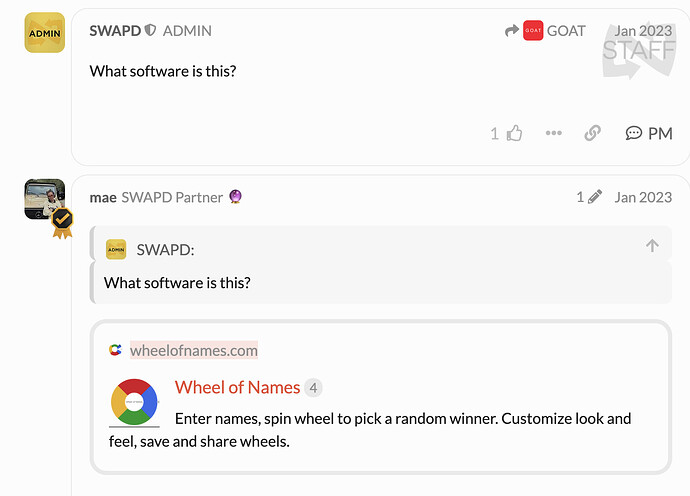This screenshot has width=690, height=496.
Task: Open the Jan 2023 date on mae's post
Action: [x=643, y=197]
